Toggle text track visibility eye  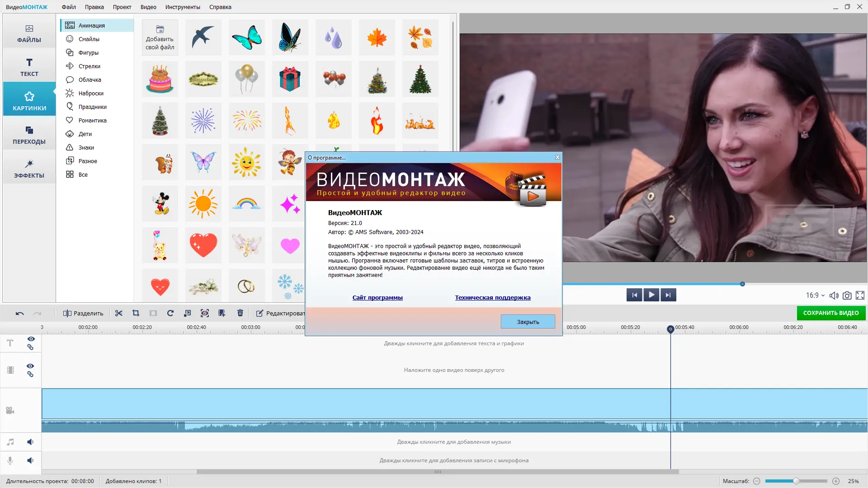pos(31,339)
